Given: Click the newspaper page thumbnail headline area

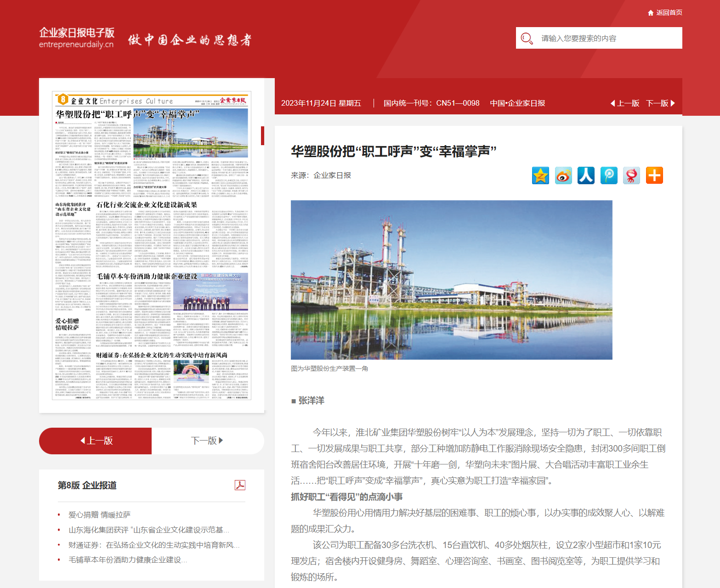Looking at the screenshot, I should [128, 114].
